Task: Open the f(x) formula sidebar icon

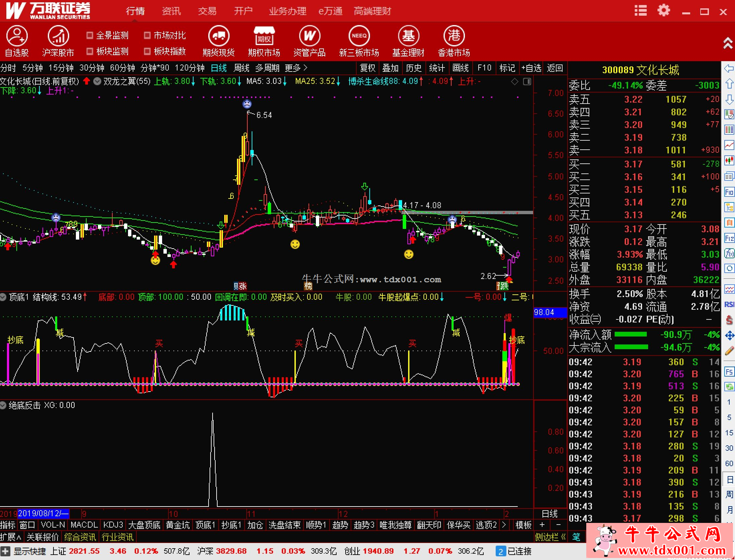Action: pos(729,253)
